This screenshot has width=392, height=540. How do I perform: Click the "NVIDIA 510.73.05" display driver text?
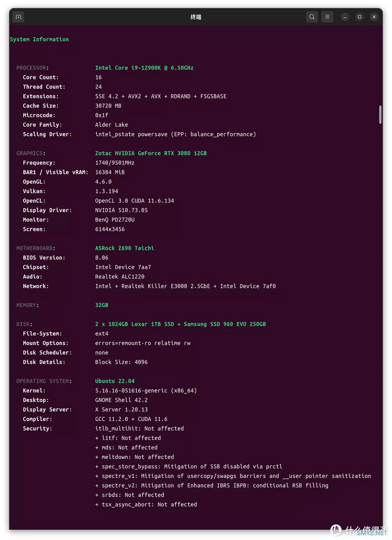pyautogui.click(x=121, y=210)
